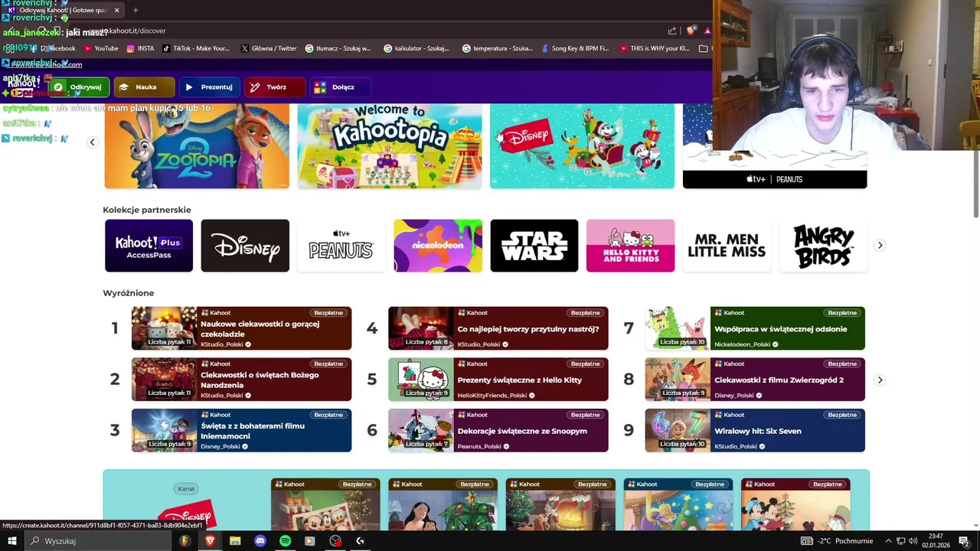Open 'Dekoracje świąteczne ze Snoopym' kahoot

pyautogui.click(x=498, y=430)
